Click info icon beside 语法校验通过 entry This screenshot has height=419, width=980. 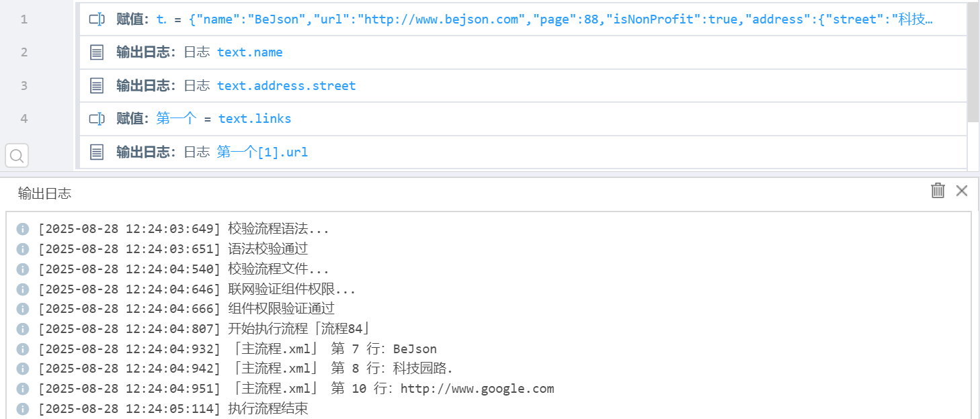pos(22,249)
